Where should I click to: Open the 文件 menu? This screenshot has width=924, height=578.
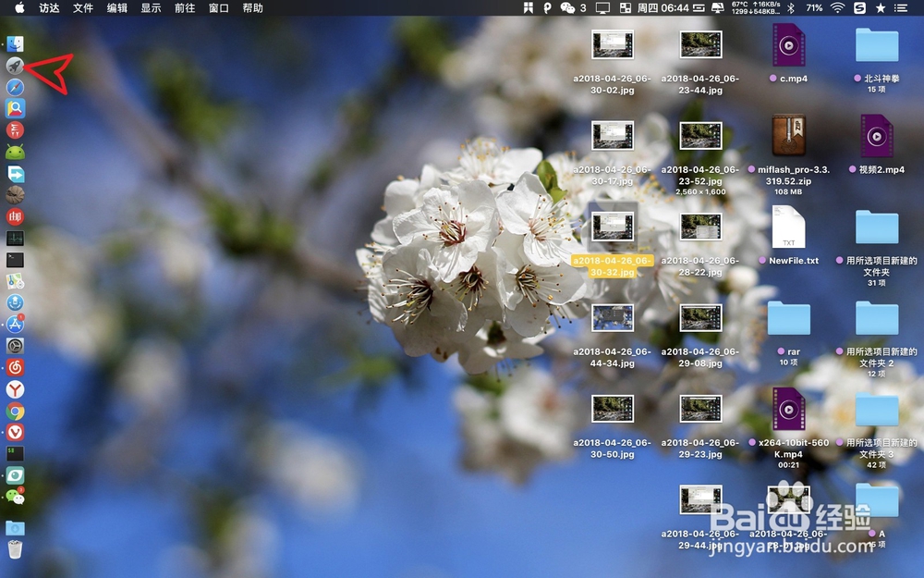pyautogui.click(x=83, y=7)
